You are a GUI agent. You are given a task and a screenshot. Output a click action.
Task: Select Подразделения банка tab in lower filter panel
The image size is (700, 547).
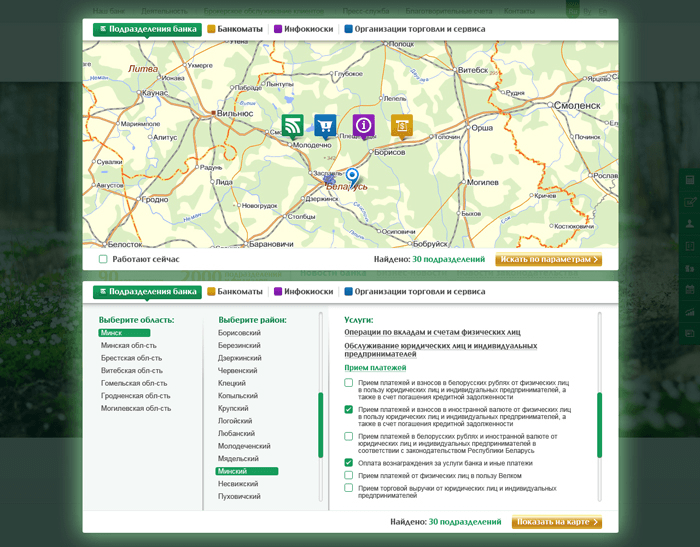pos(147,292)
